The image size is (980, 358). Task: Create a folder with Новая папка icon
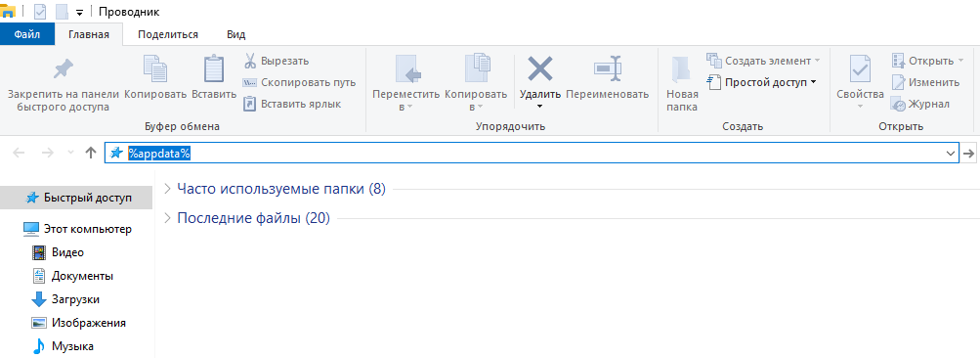tap(681, 69)
